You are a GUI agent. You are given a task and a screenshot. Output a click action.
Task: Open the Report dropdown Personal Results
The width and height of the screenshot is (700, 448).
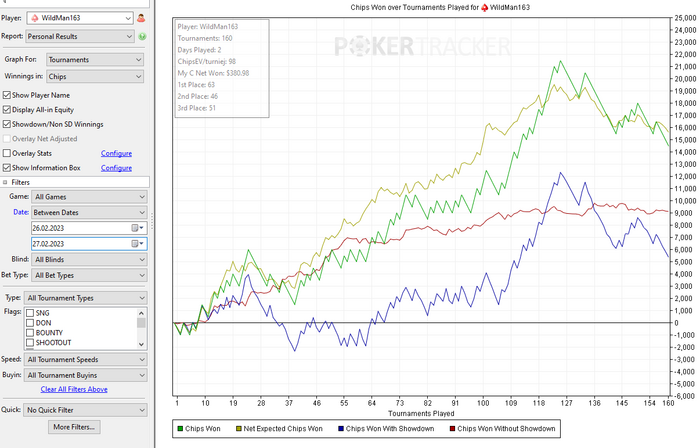(x=80, y=37)
